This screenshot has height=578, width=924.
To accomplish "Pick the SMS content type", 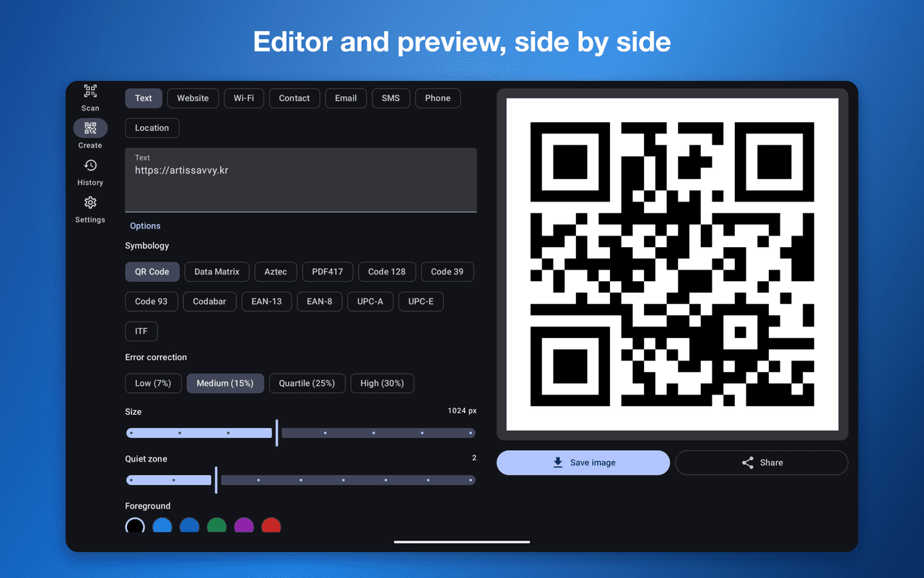I will coord(391,98).
